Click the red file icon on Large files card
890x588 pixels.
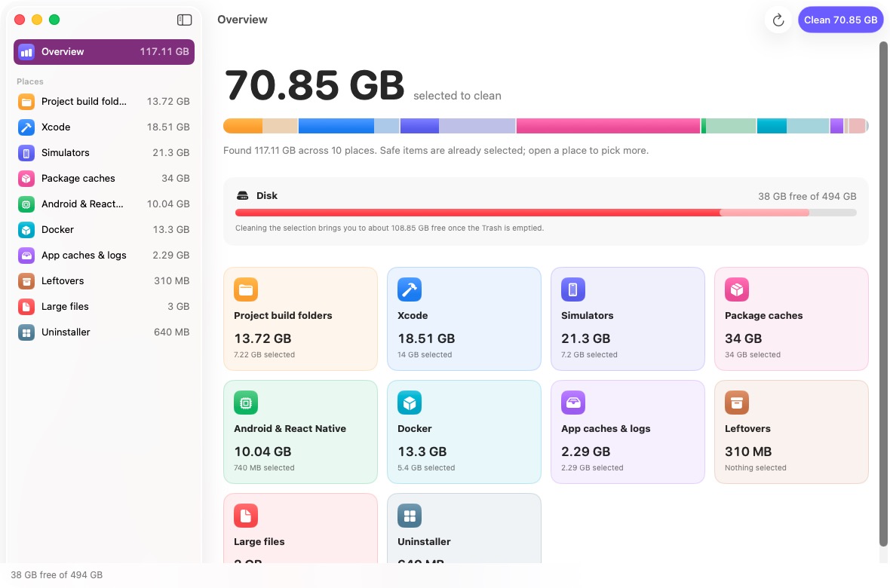[x=246, y=516]
